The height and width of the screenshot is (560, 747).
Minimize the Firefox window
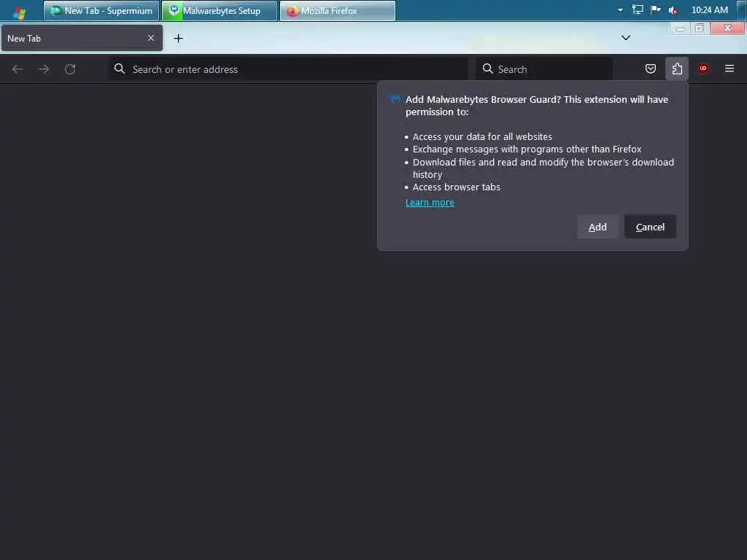(x=681, y=28)
